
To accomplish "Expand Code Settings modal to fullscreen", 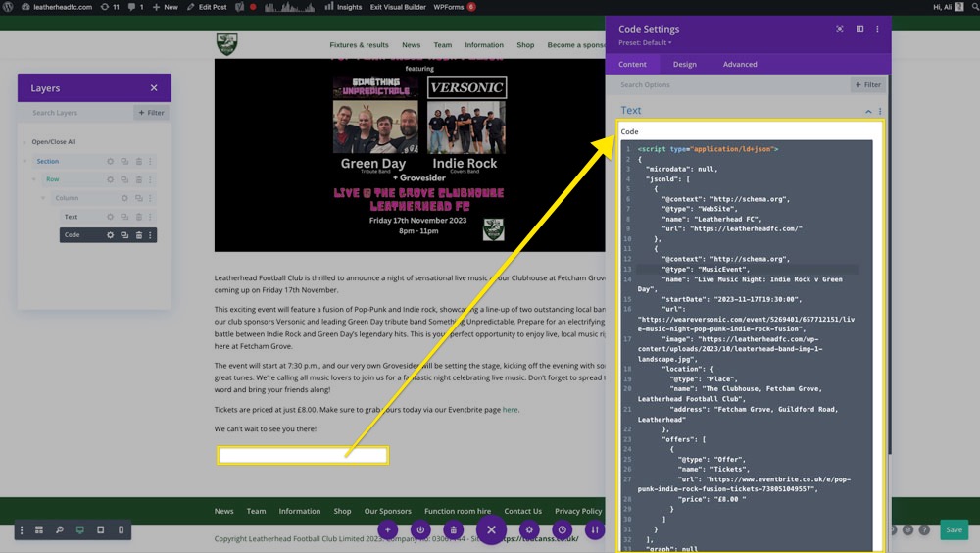I will point(840,29).
